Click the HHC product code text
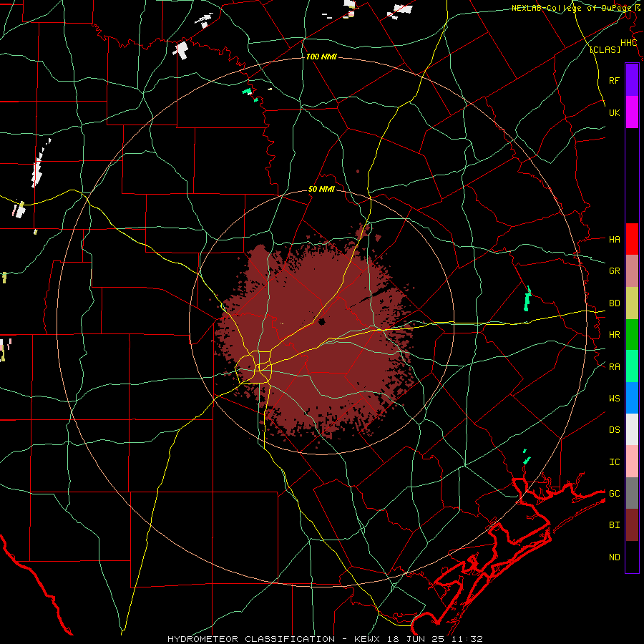Screen dimensions: 644x644 (x=629, y=43)
